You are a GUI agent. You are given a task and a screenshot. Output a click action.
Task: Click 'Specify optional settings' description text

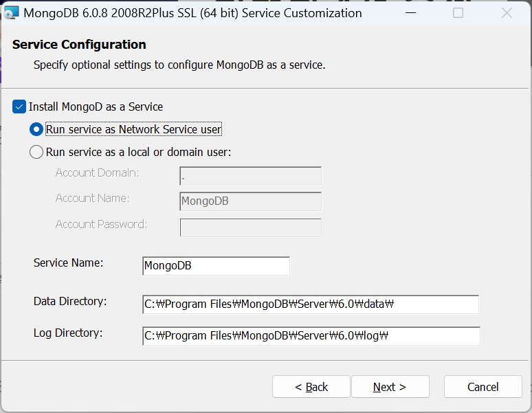click(179, 65)
